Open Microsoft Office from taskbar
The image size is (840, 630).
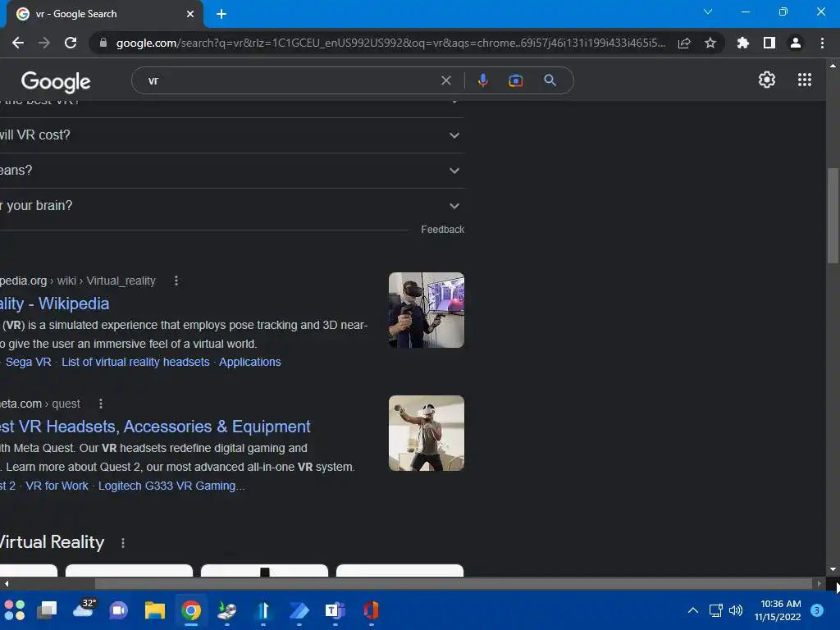[372, 610]
